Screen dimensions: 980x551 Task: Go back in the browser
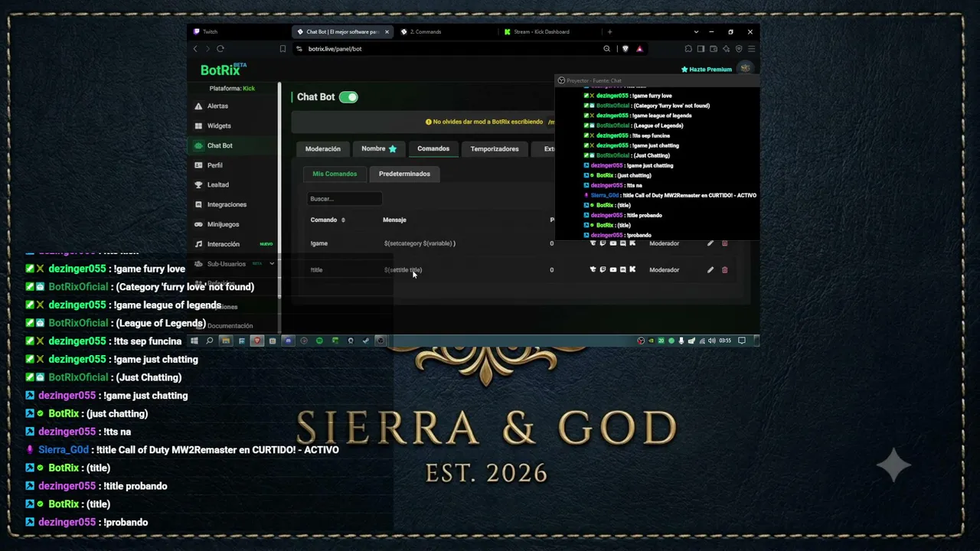click(195, 49)
